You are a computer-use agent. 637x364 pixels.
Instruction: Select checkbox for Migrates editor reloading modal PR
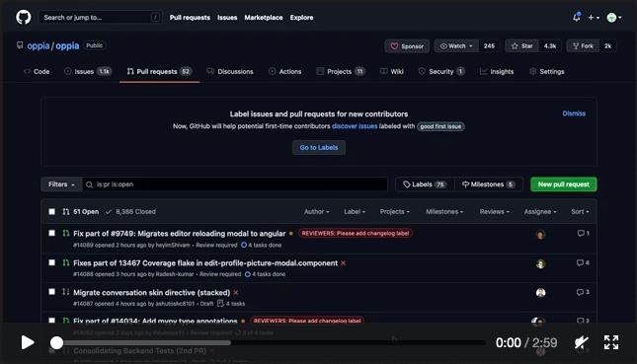click(51, 233)
